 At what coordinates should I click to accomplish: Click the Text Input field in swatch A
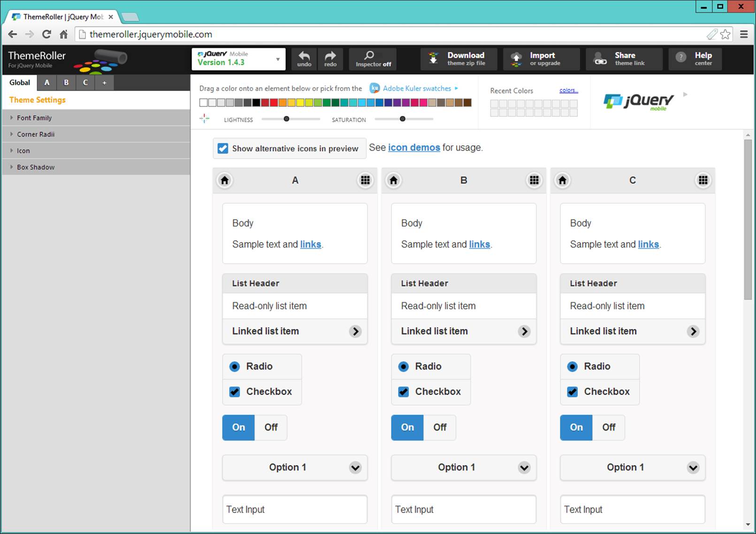click(x=295, y=510)
